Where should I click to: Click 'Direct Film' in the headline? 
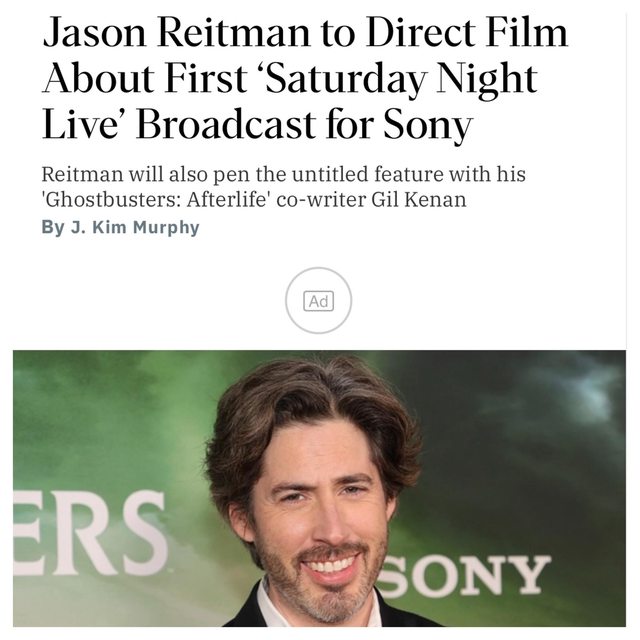(x=467, y=33)
